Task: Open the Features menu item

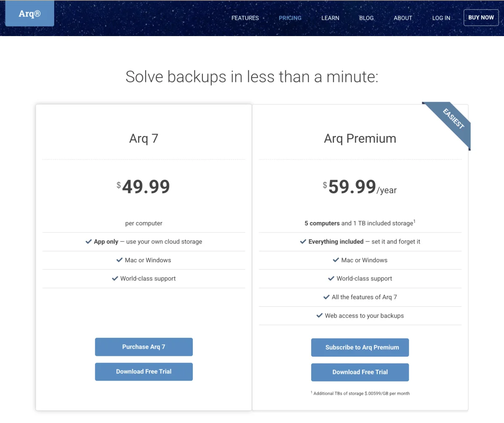Action: (245, 18)
